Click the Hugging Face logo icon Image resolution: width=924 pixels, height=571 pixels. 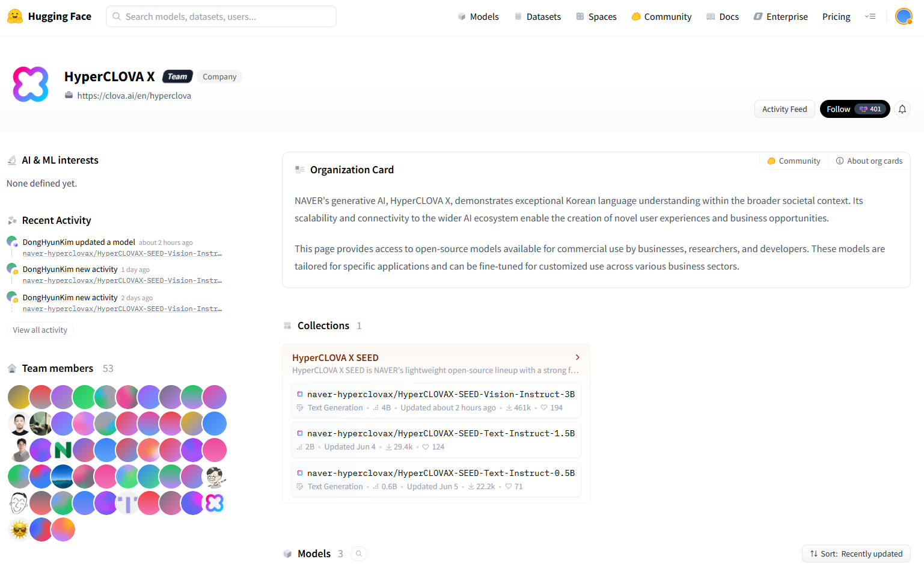[15, 16]
